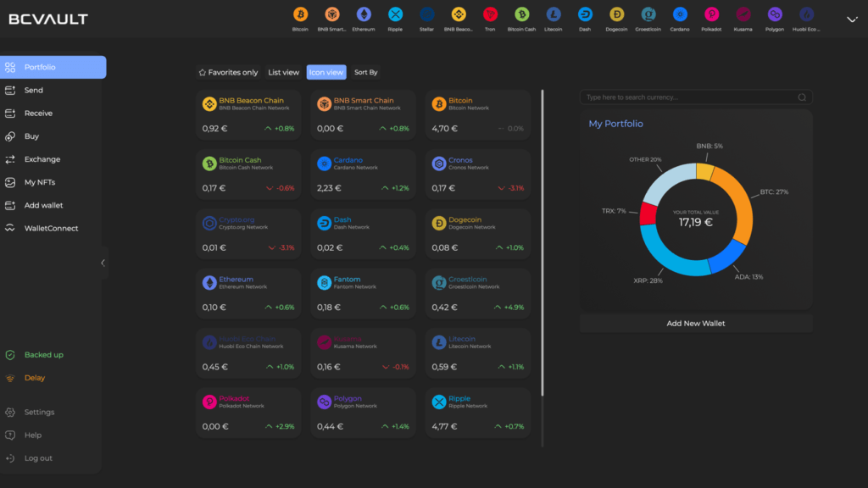Open the Dogecoin network from the top bar

click(x=616, y=14)
